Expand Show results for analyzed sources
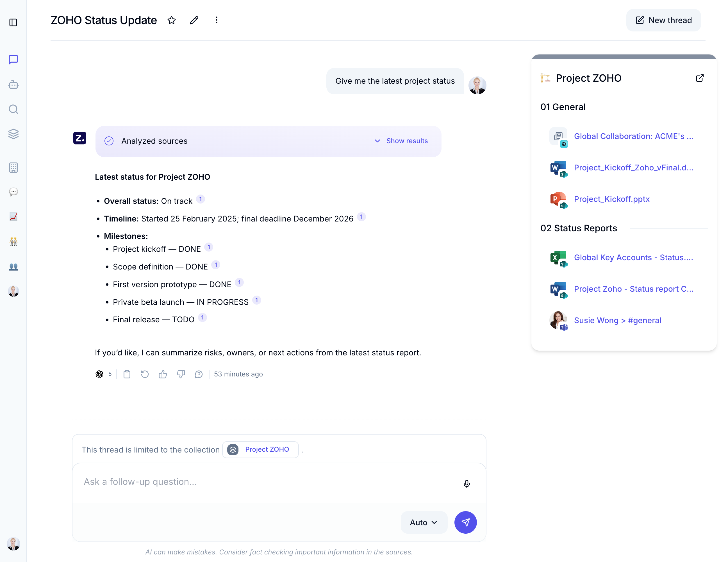This screenshot has width=728, height=562. tap(401, 141)
